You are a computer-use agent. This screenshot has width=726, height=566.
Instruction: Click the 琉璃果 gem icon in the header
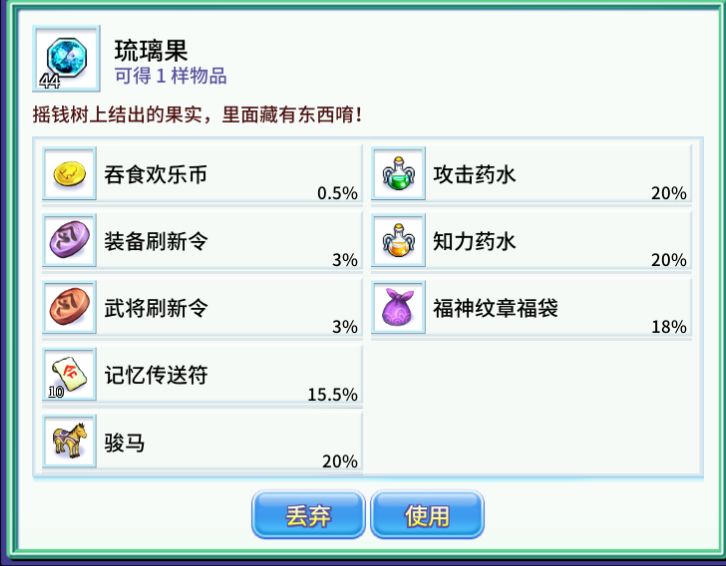(66, 59)
